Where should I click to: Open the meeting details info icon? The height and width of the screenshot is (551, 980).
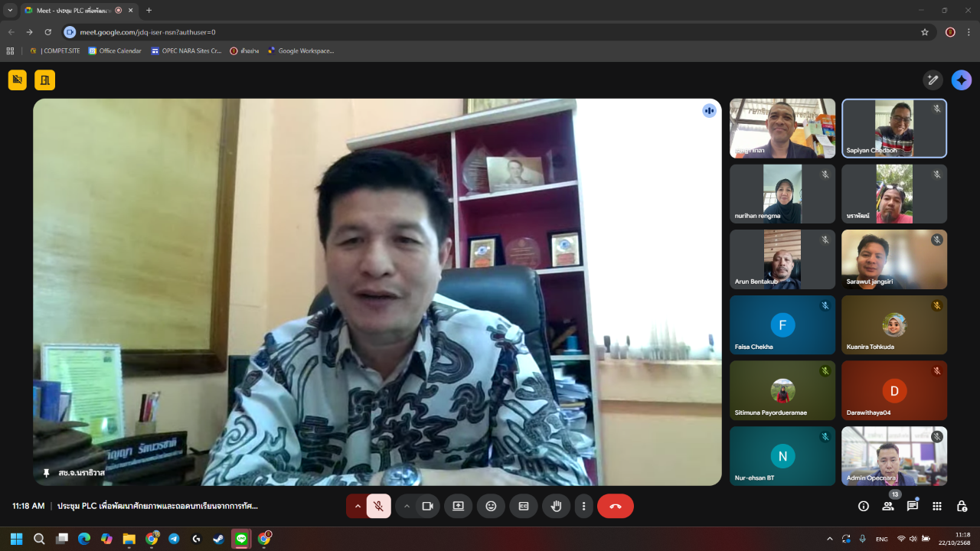(864, 506)
